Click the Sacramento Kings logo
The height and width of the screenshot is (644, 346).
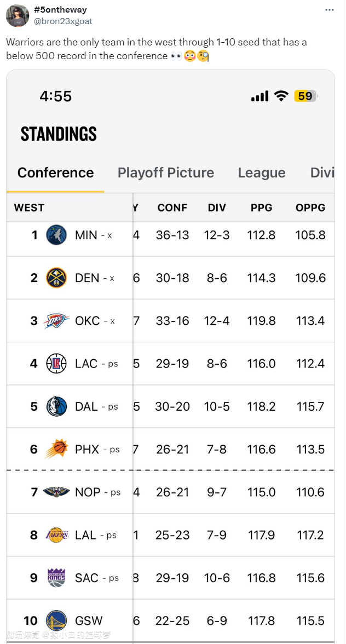pyautogui.click(x=56, y=578)
